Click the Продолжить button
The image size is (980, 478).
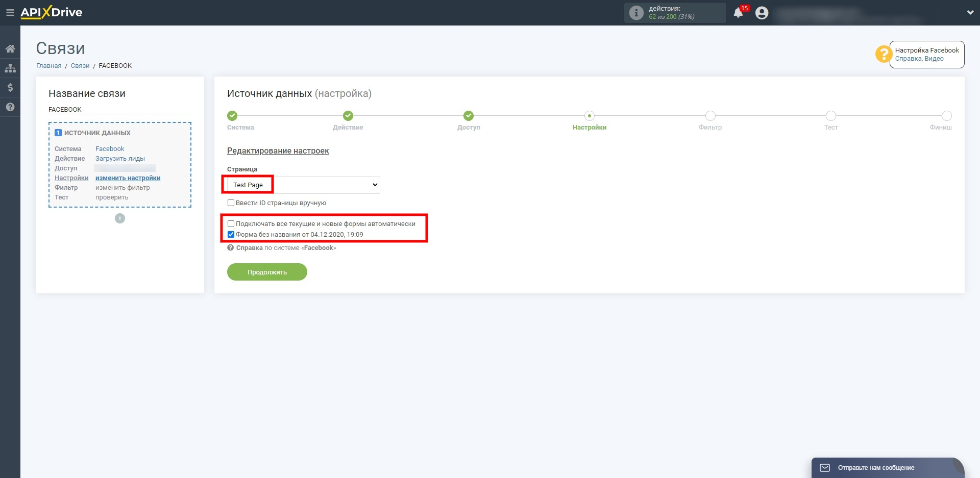coord(267,272)
